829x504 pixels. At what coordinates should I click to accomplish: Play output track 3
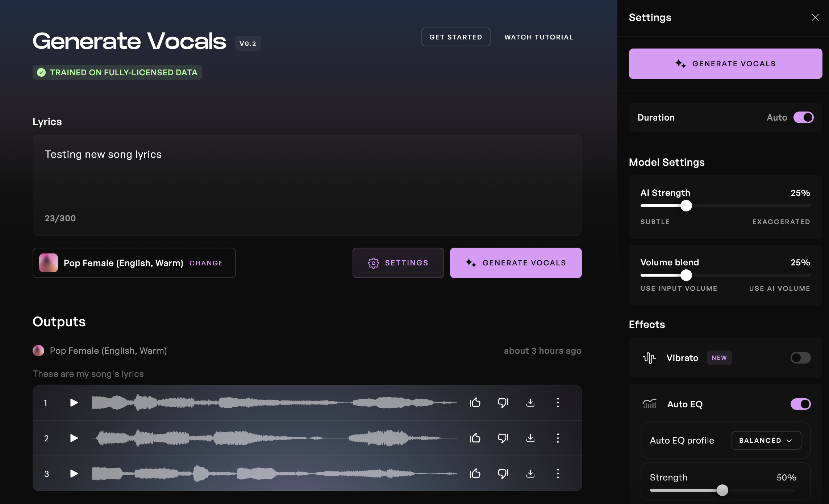(x=74, y=474)
